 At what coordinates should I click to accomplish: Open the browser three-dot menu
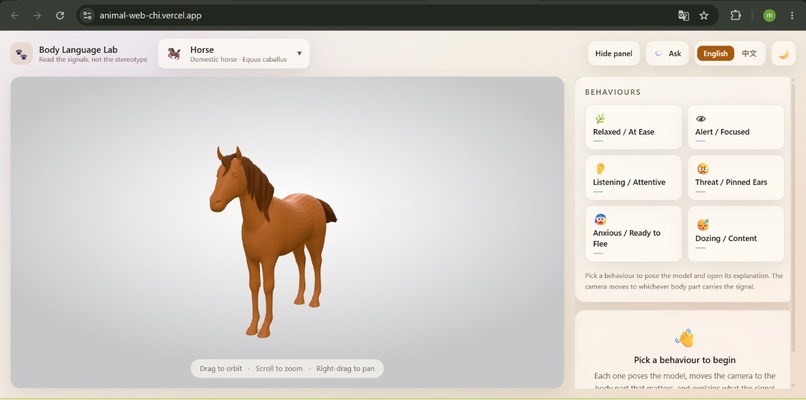[792, 15]
